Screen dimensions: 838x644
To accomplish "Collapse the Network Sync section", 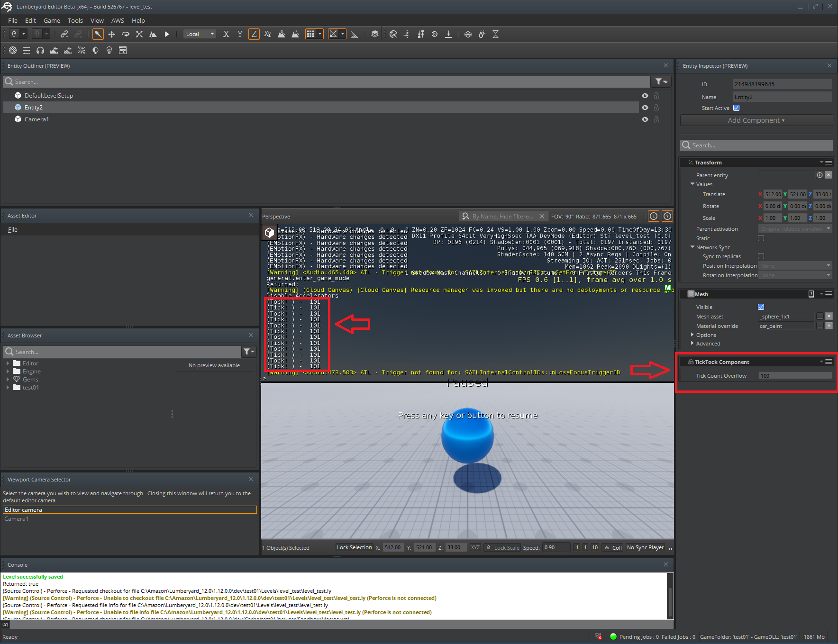I will (x=692, y=247).
